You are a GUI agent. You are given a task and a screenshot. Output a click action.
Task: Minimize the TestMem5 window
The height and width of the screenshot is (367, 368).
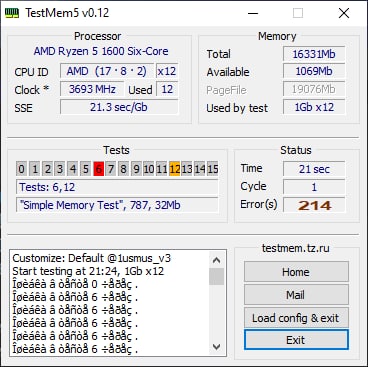point(253,13)
